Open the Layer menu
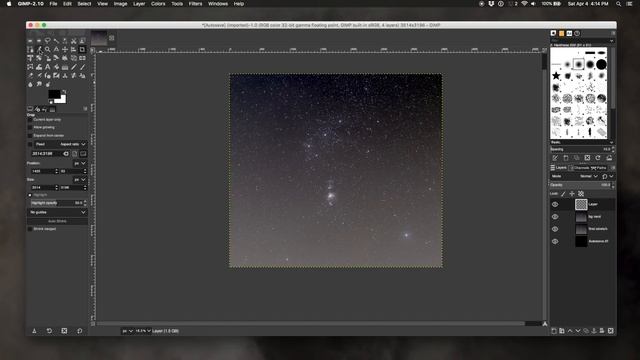The image size is (640, 360). coord(139,4)
